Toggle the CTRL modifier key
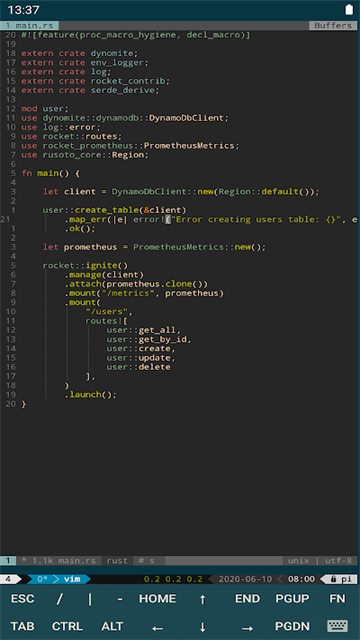This screenshot has height=640, width=360. point(67,626)
